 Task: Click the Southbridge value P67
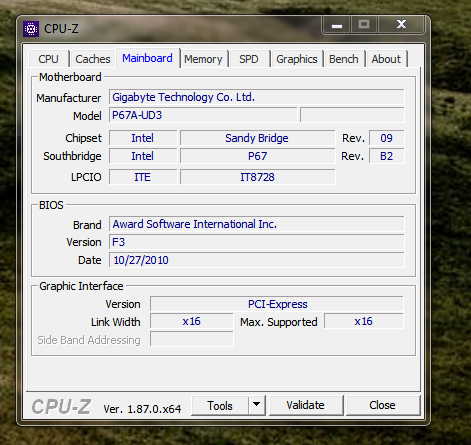tap(257, 156)
